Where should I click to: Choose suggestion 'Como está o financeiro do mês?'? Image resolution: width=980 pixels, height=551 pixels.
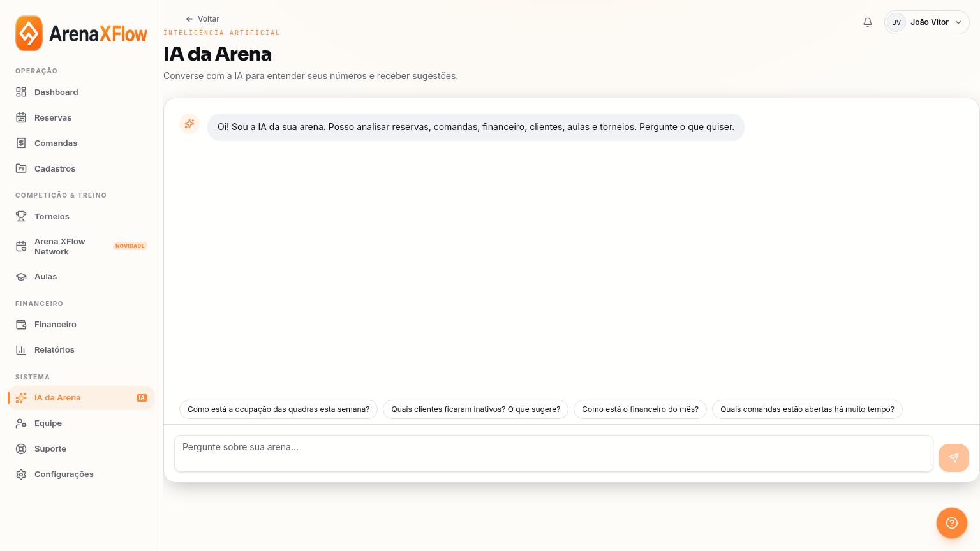pos(640,409)
